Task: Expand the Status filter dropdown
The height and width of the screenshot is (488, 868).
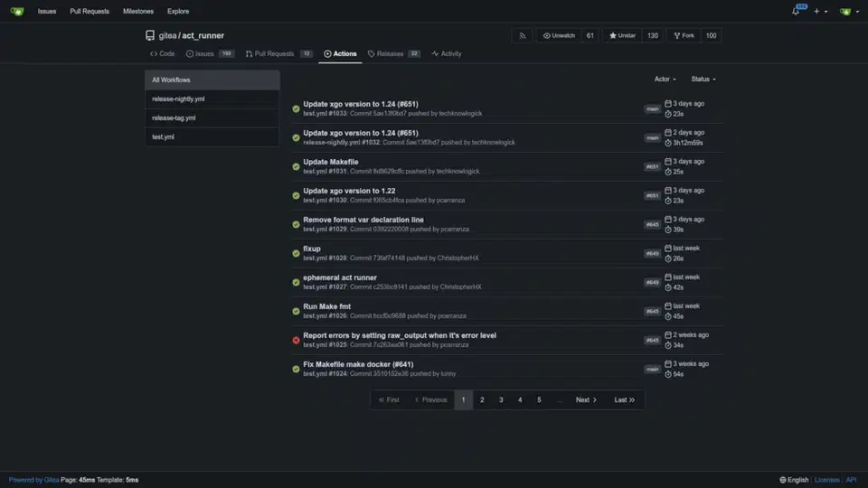Action: tap(703, 80)
